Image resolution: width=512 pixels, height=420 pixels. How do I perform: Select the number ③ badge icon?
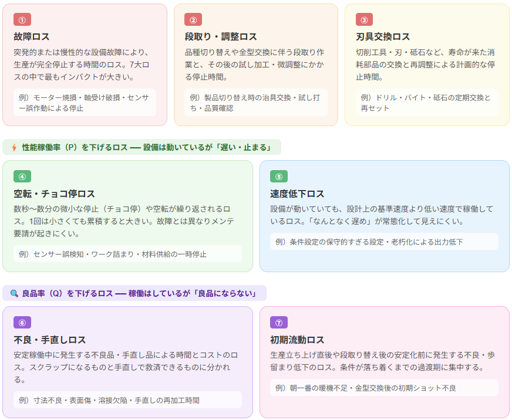(x=364, y=19)
